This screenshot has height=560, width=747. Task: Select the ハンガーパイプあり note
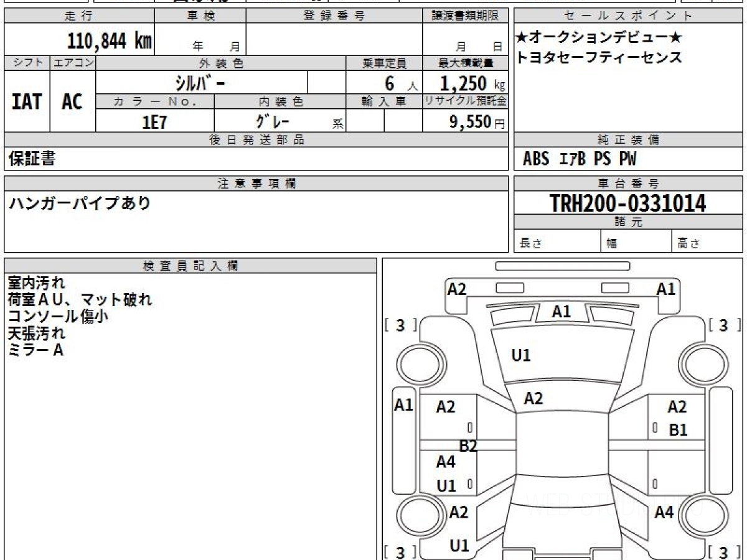pos(80,202)
